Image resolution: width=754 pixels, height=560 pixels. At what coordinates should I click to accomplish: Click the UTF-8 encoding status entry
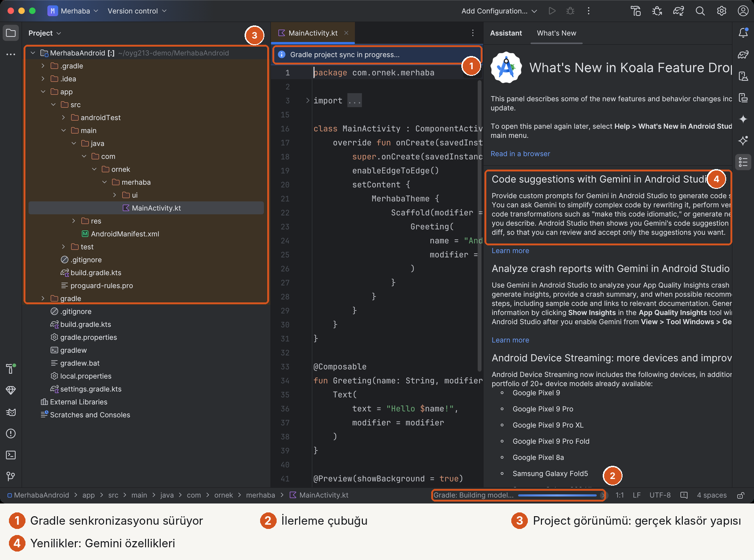[660, 495]
